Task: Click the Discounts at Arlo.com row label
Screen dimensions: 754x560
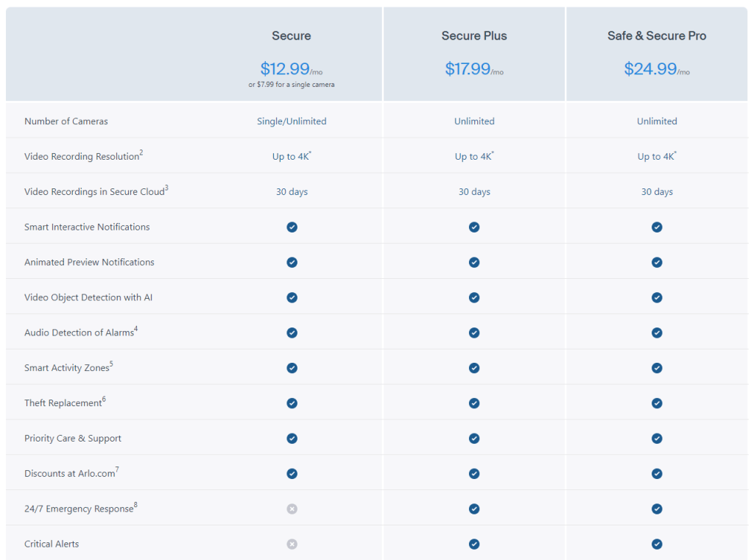Action: pos(71,474)
